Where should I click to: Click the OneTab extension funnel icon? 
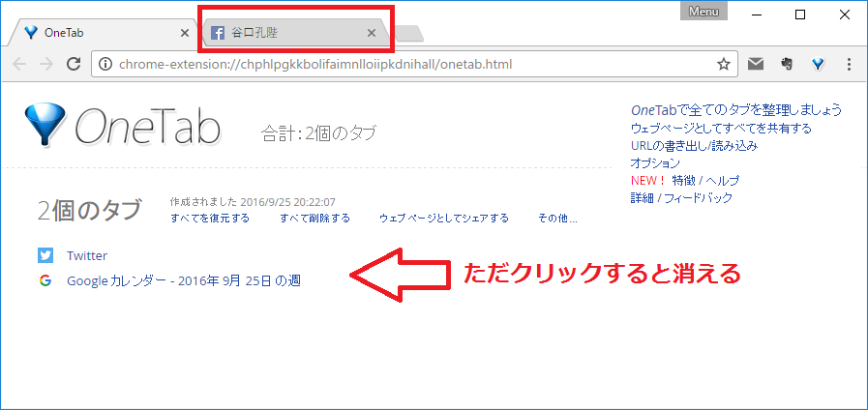(x=818, y=65)
